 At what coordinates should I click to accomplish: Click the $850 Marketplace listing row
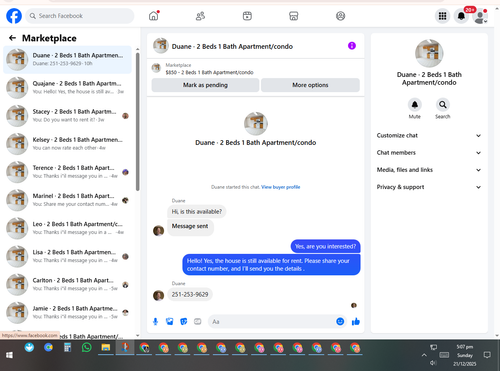(x=255, y=69)
